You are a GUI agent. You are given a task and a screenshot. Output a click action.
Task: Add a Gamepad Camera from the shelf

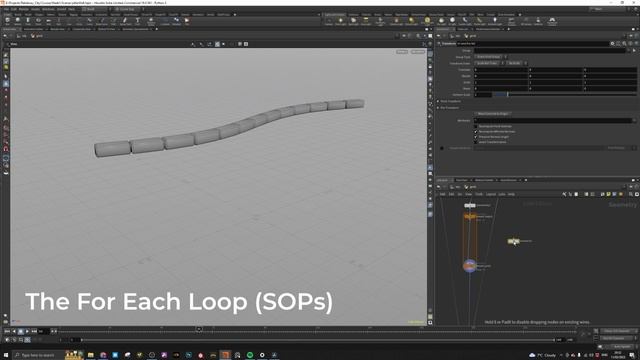click(x=552, y=21)
